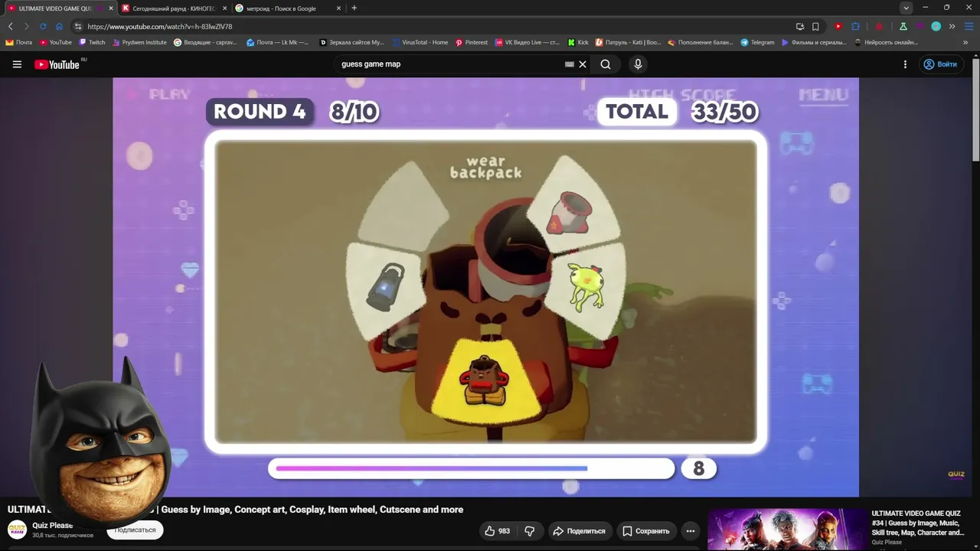Bookmark this page from the address bar
980x551 pixels.
coord(815,26)
